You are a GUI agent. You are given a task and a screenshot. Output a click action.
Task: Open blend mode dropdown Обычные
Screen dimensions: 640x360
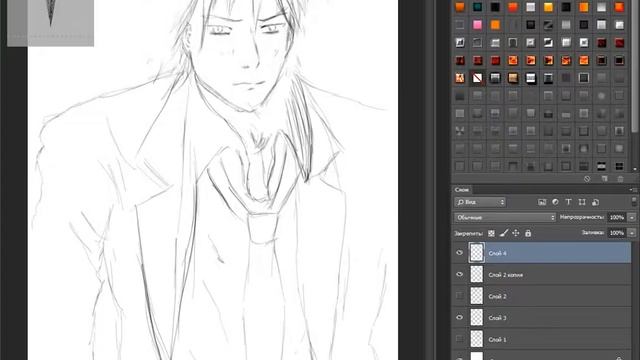click(505, 218)
